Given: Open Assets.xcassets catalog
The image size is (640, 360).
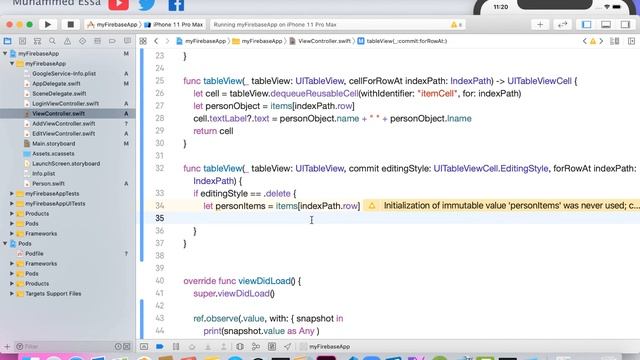Looking at the screenshot, I should click(x=53, y=153).
